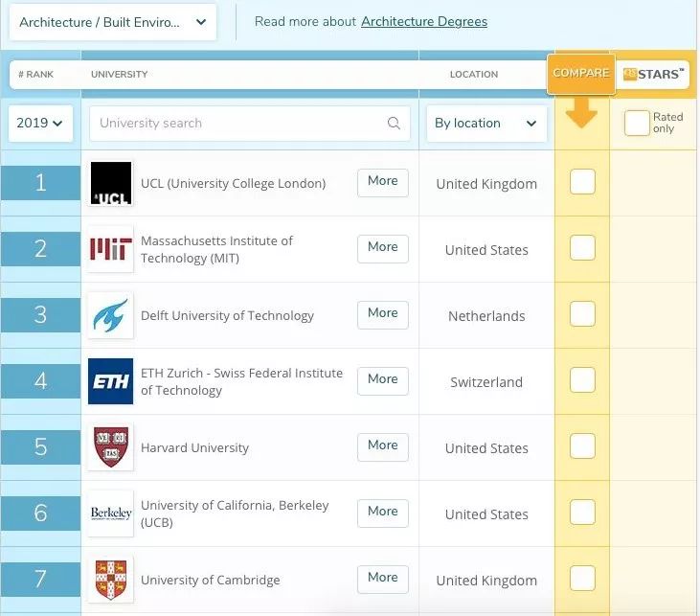
Task: Expand the By location dropdown
Action: coord(485,124)
